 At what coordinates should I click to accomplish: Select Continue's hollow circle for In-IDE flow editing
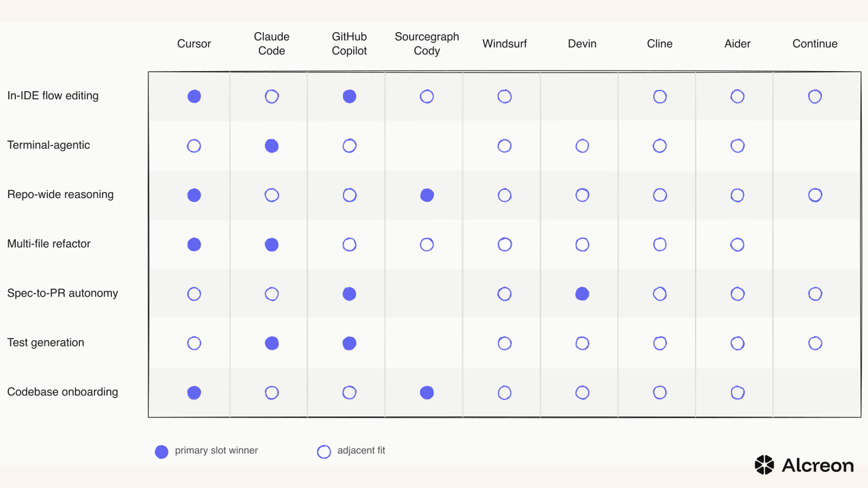point(815,96)
